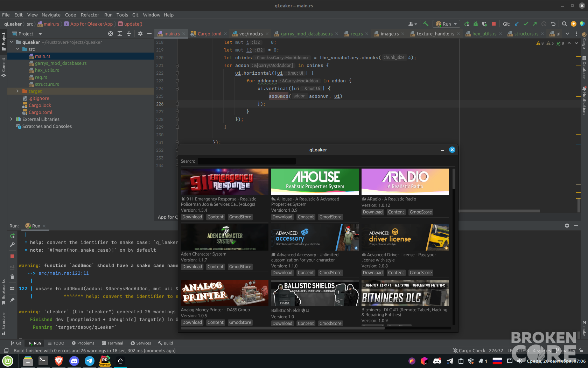The image size is (588, 368).
Task: Open Cargo Check status bar widget
Action: point(469,350)
